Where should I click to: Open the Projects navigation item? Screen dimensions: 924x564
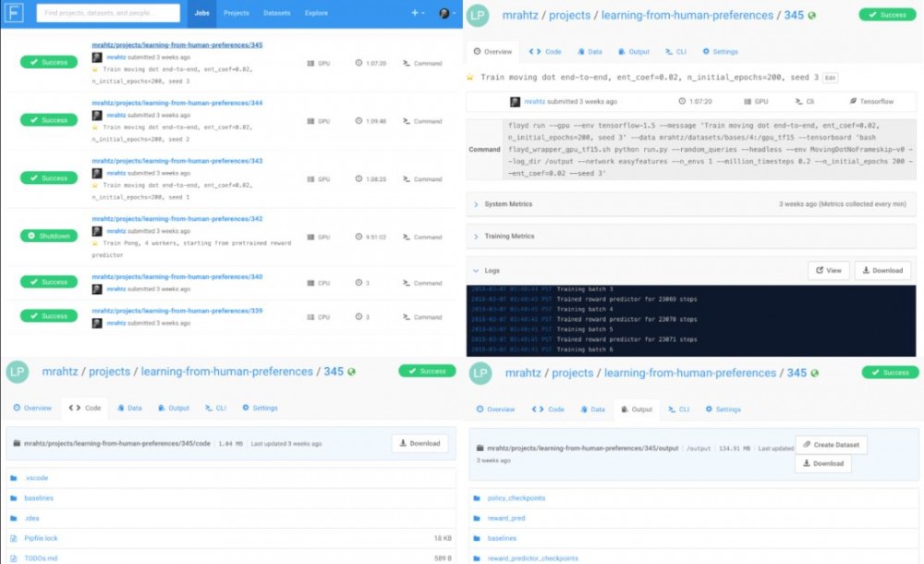237,13
